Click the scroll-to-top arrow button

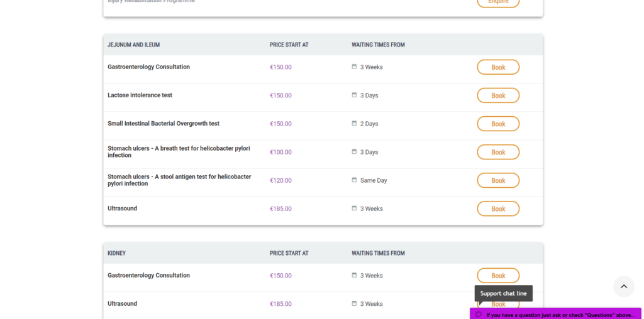point(624,286)
